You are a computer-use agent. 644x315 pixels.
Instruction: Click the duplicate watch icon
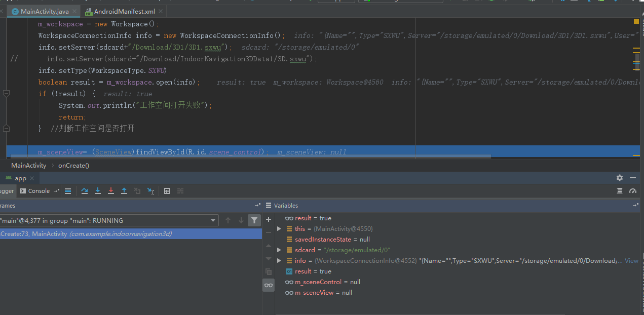point(269,272)
